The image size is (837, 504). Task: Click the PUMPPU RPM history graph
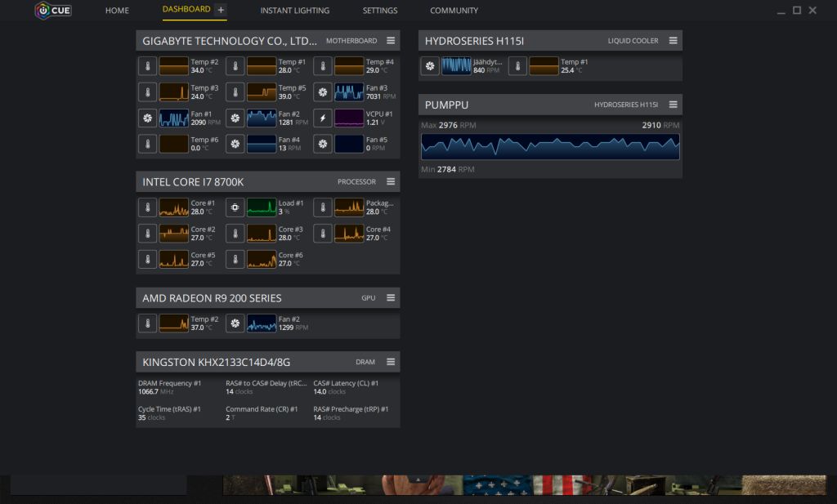550,147
